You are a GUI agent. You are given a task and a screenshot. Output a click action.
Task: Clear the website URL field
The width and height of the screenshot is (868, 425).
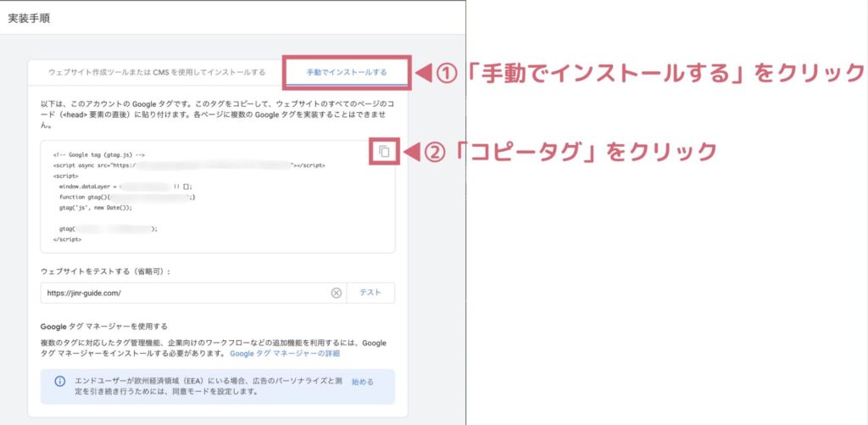tap(336, 294)
